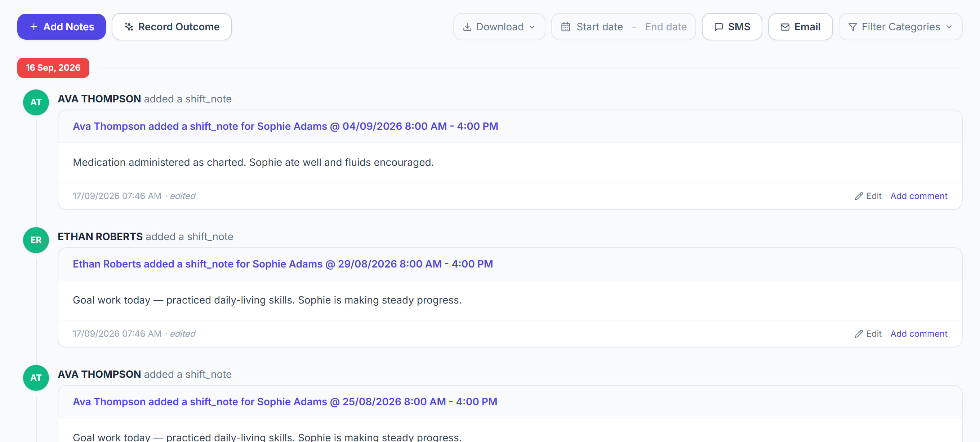
Task: Click the SMS speech bubble icon
Action: click(718, 27)
